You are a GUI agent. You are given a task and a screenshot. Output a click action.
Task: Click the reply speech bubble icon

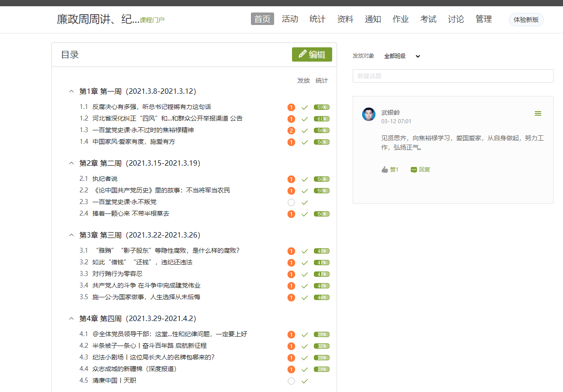(x=414, y=170)
